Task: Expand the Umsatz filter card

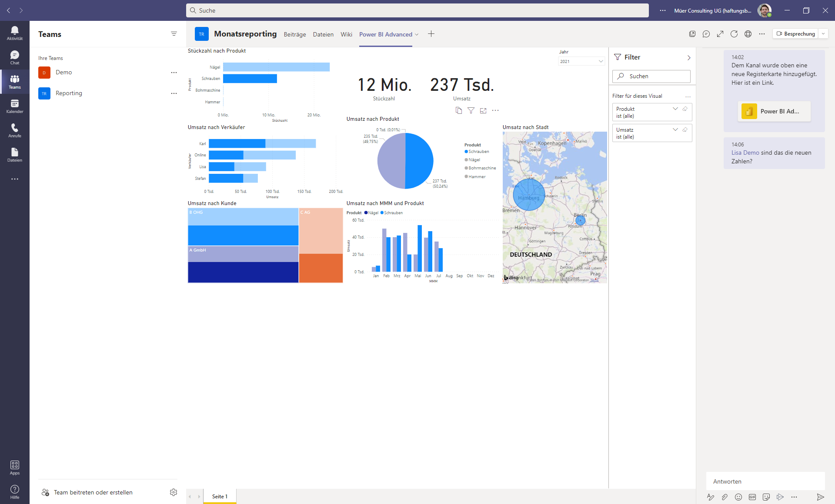Action: (675, 129)
